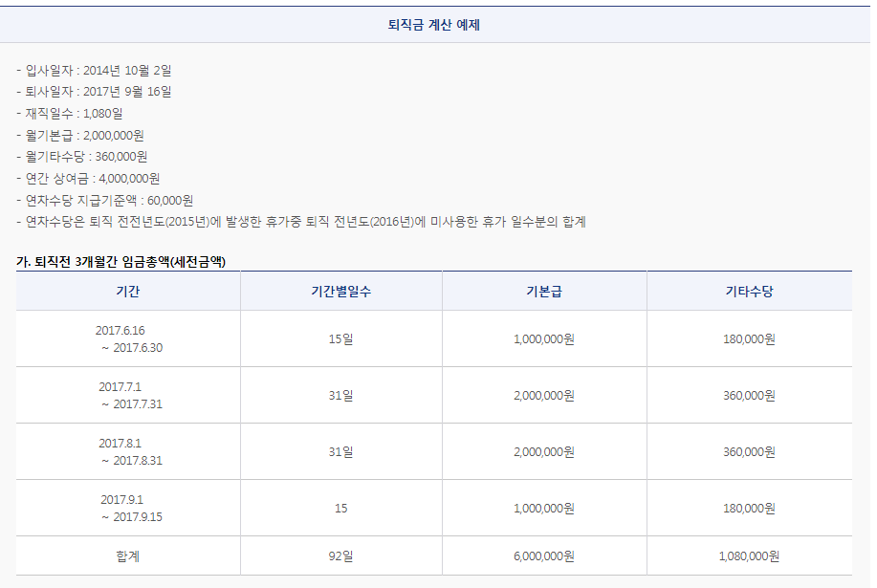Click 1,000,000원 in the 2017.6.16 row
Image resolution: width=877 pixels, height=588 pixels.
coord(544,339)
